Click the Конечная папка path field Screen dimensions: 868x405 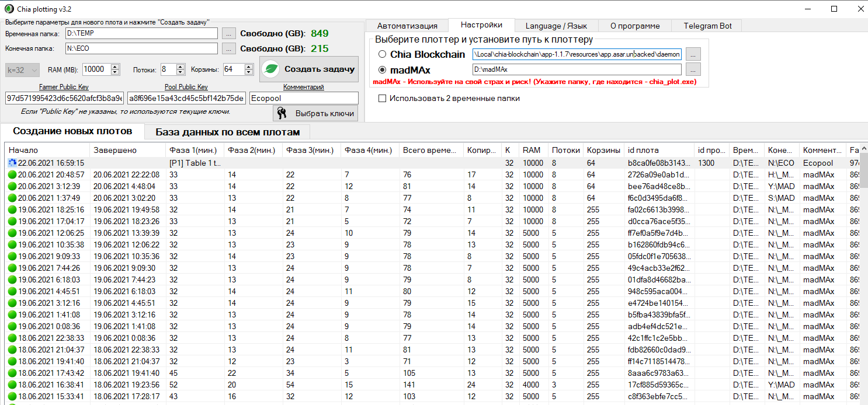coord(141,48)
